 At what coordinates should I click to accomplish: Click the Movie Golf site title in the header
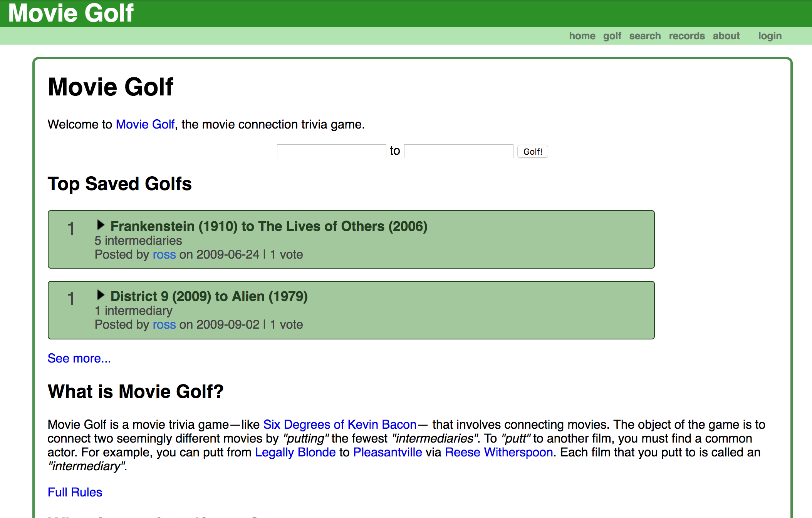point(71,13)
